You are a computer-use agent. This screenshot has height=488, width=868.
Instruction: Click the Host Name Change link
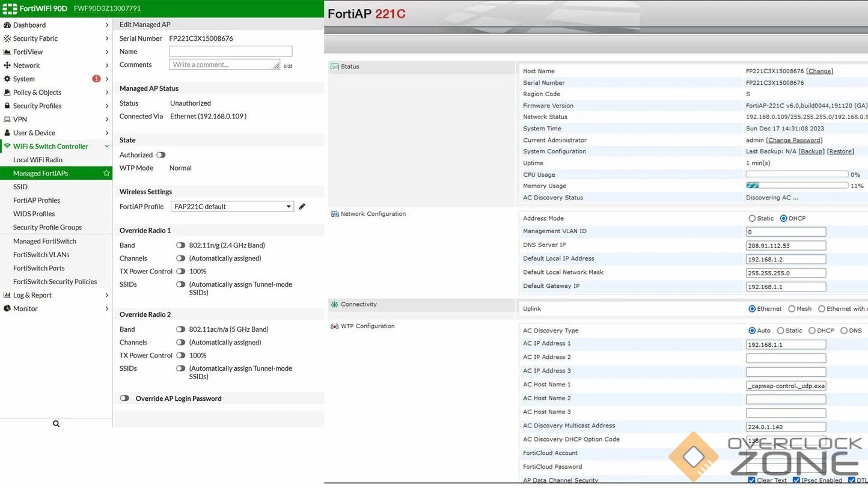pyautogui.click(x=819, y=71)
